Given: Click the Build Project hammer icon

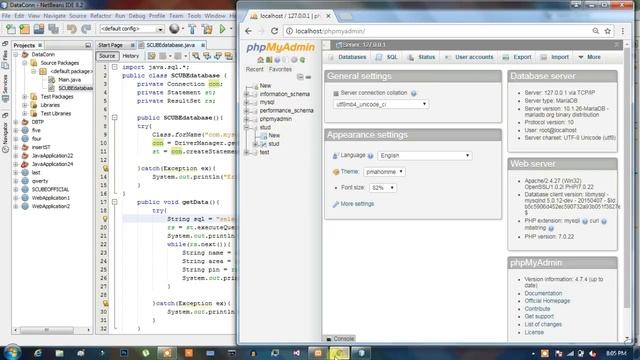Looking at the screenshot, I should click(192, 29).
